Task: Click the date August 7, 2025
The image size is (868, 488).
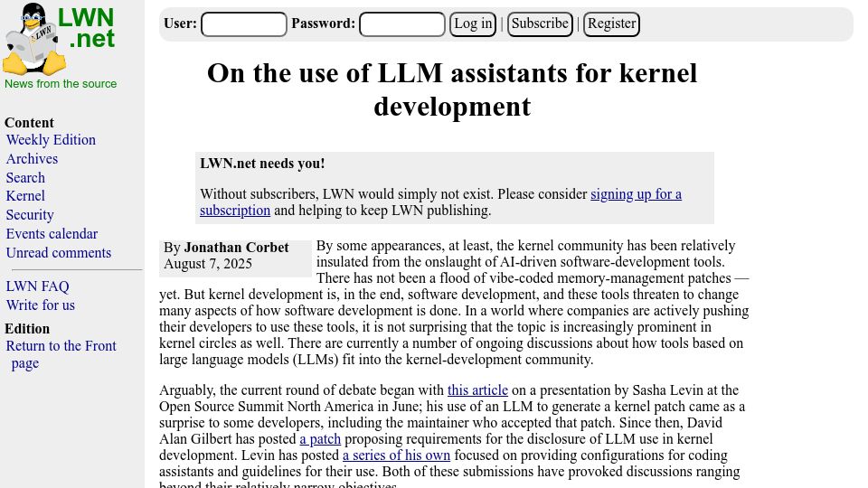Action: pyautogui.click(x=208, y=264)
